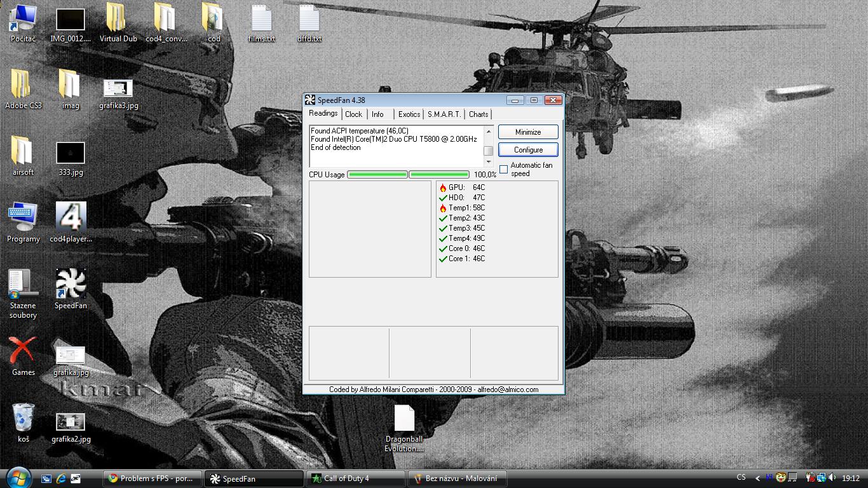
Task: Select the airsoft folder
Action: 24,156
